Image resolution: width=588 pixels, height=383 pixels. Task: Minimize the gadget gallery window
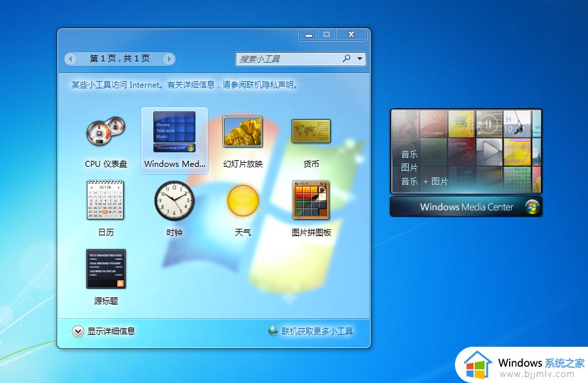pos(309,35)
